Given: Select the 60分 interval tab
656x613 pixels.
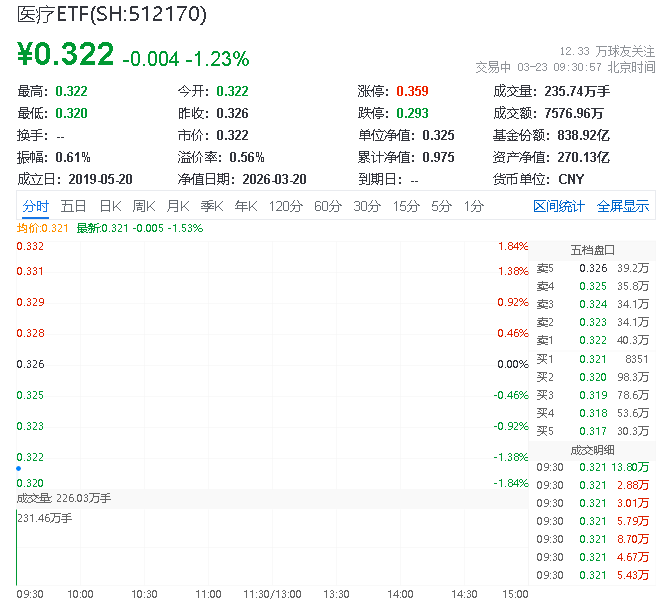Looking at the screenshot, I should point(327,206).
